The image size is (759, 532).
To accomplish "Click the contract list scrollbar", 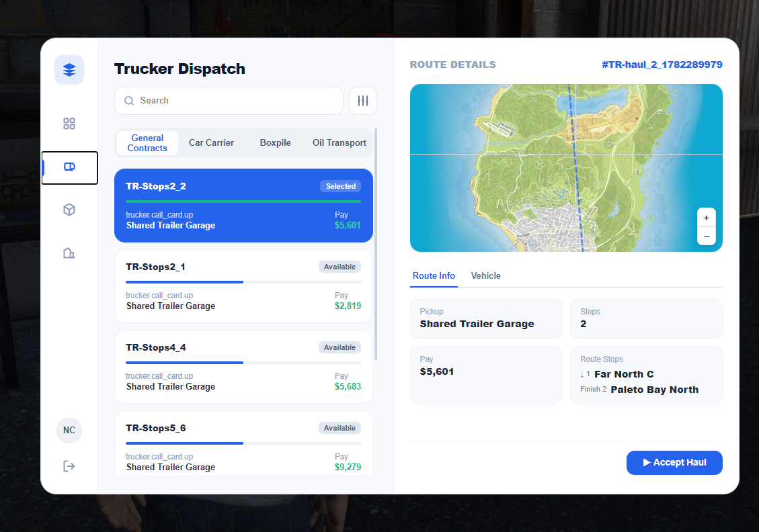I will tap(376, 245).
